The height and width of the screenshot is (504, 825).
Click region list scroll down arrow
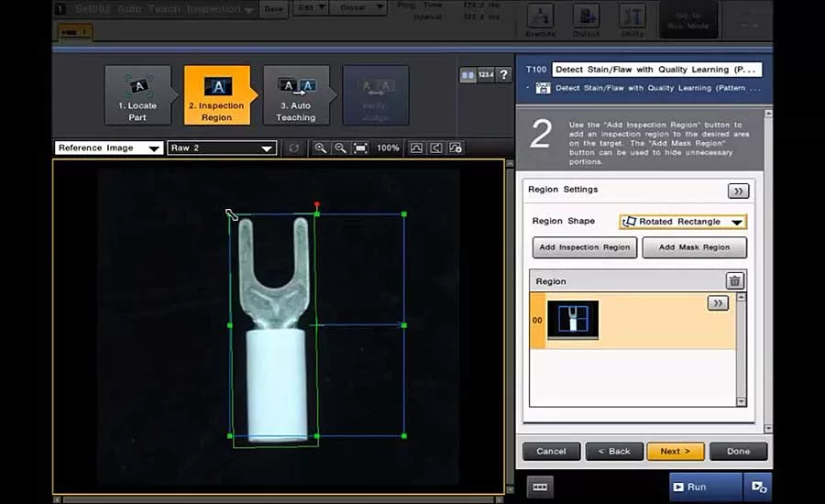point(741,402)
